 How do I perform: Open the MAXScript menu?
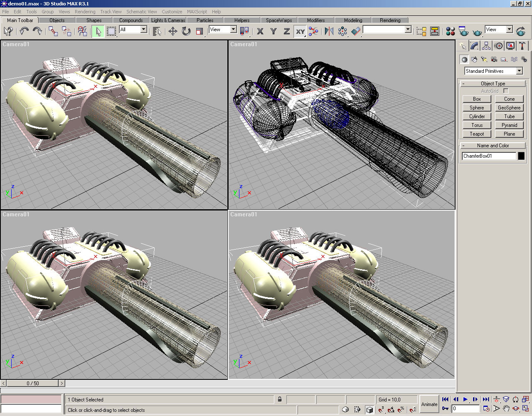pos(197,12)
